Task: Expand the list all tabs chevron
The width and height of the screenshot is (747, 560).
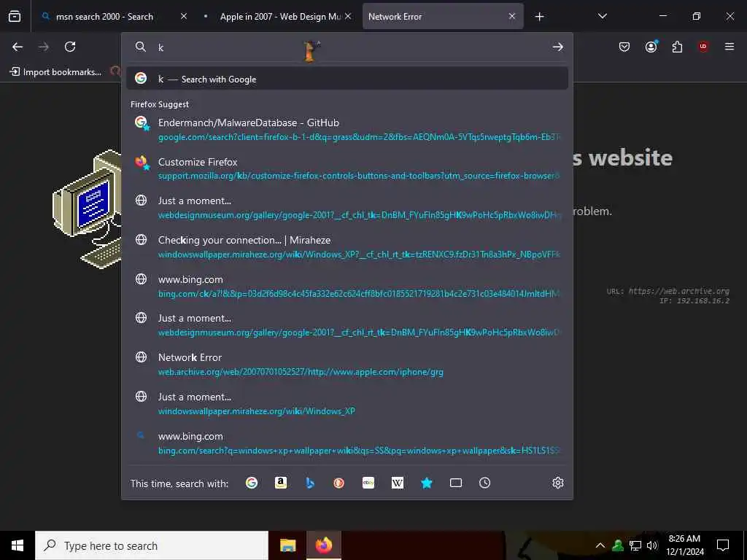Action: (x=602, y=17)
